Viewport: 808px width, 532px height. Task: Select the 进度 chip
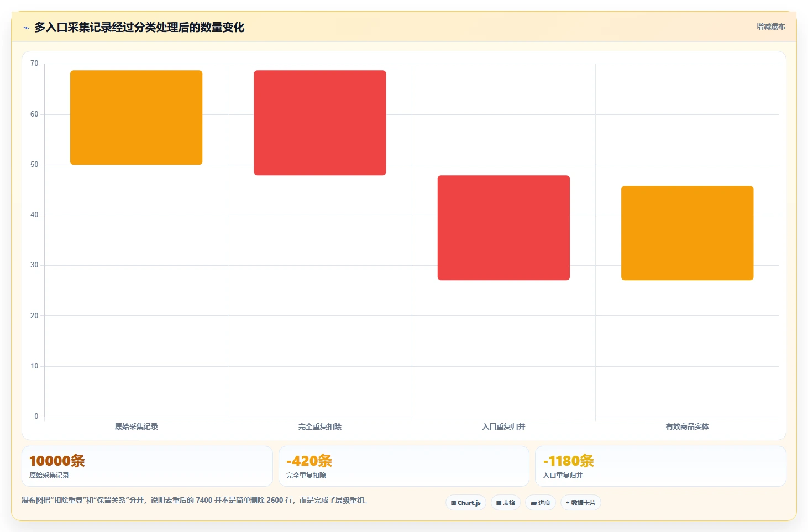[x=541, y=503]
